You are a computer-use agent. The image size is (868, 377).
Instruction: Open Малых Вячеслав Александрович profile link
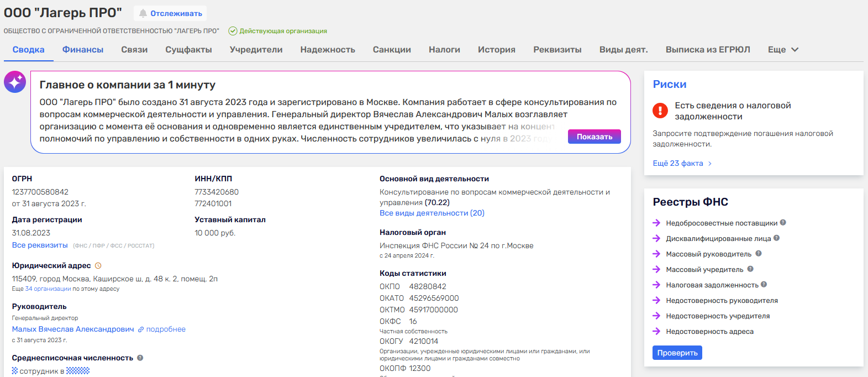point(73,329)
